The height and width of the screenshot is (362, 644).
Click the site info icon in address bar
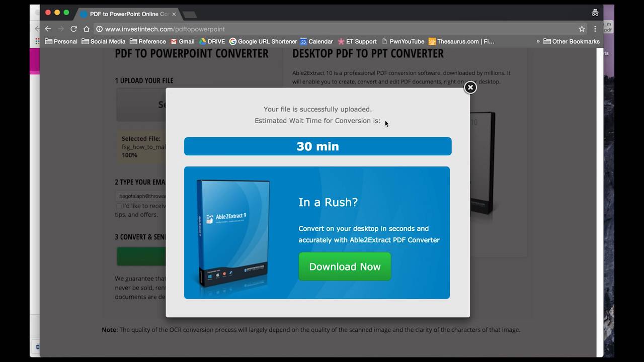pos(99,29)
